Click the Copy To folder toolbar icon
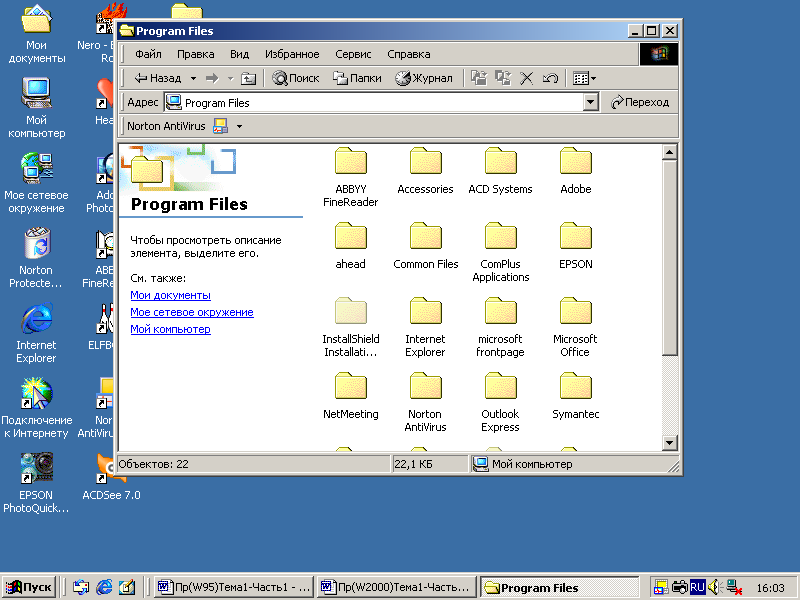The width and height of the screenshot is (800, 600). point(503,78)
